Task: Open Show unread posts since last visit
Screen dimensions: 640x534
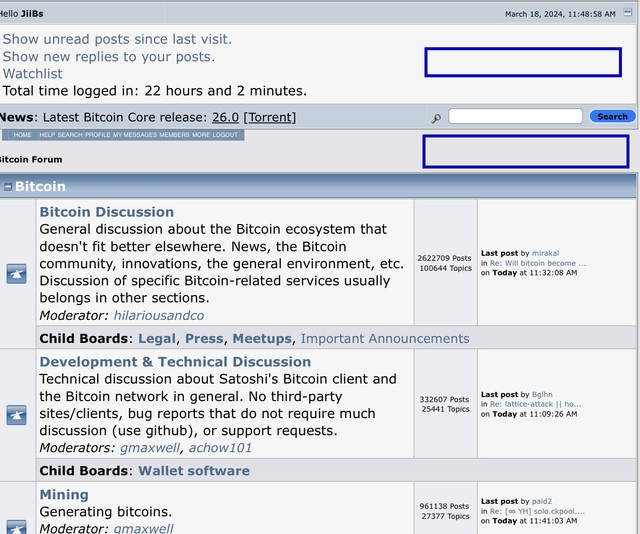Action: [117, 39]
